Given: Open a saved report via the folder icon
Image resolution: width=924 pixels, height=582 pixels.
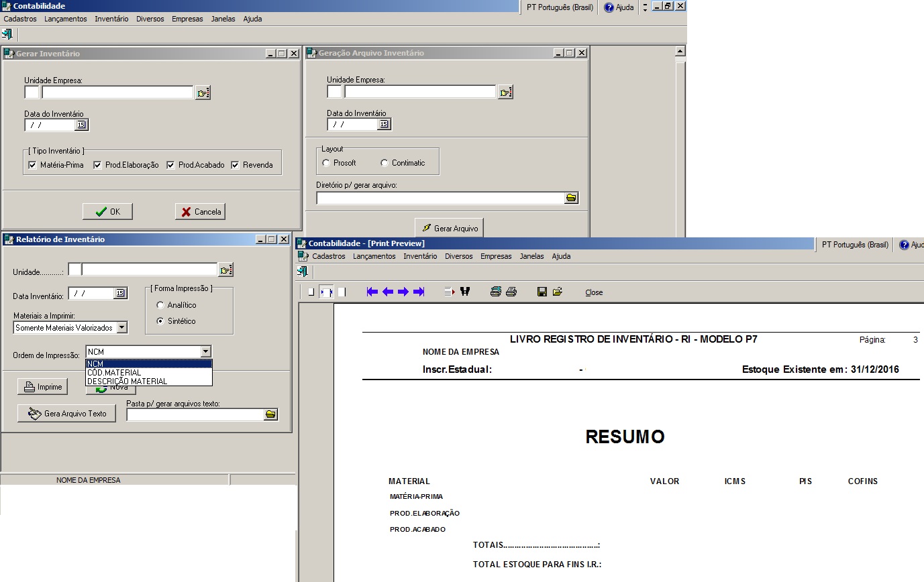Looking at the screenshot, I should (558, 291).
